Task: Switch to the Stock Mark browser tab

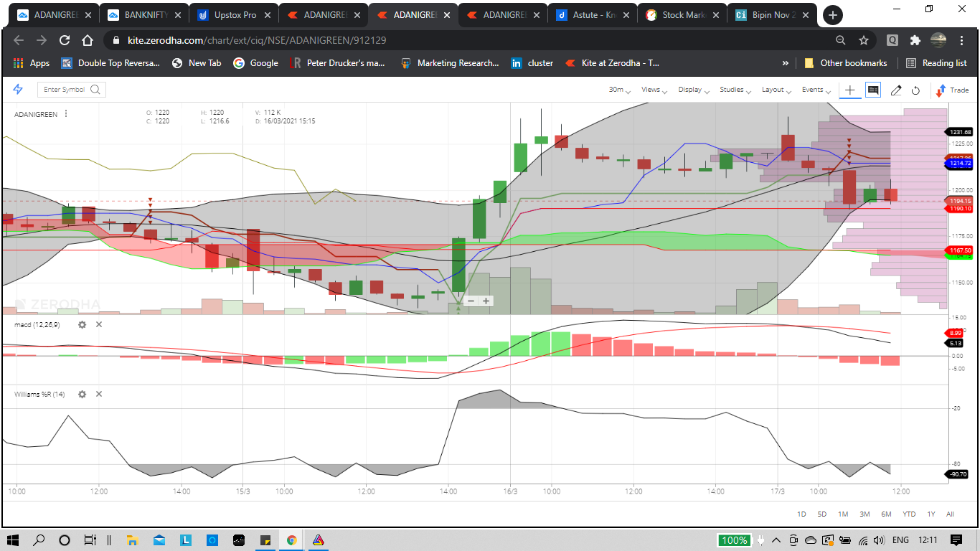Action: click(682, 14)
